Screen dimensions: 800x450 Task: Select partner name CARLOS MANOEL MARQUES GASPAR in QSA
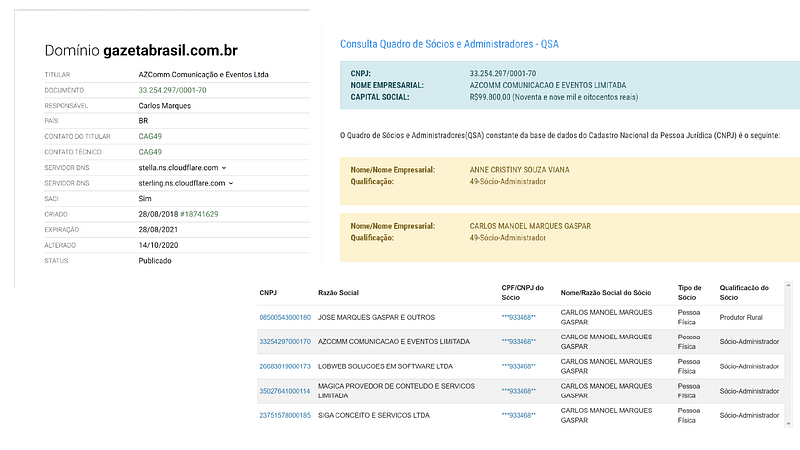pos(530,226)
